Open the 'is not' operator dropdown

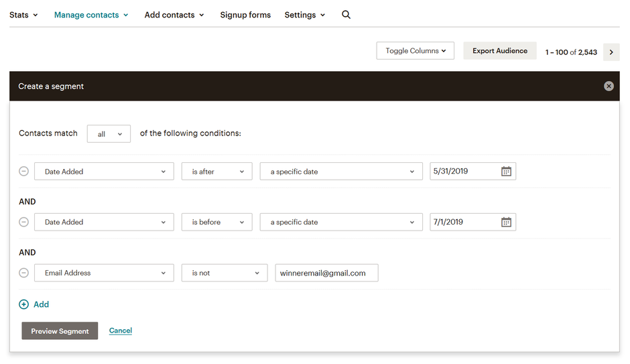tap(225, 274)
